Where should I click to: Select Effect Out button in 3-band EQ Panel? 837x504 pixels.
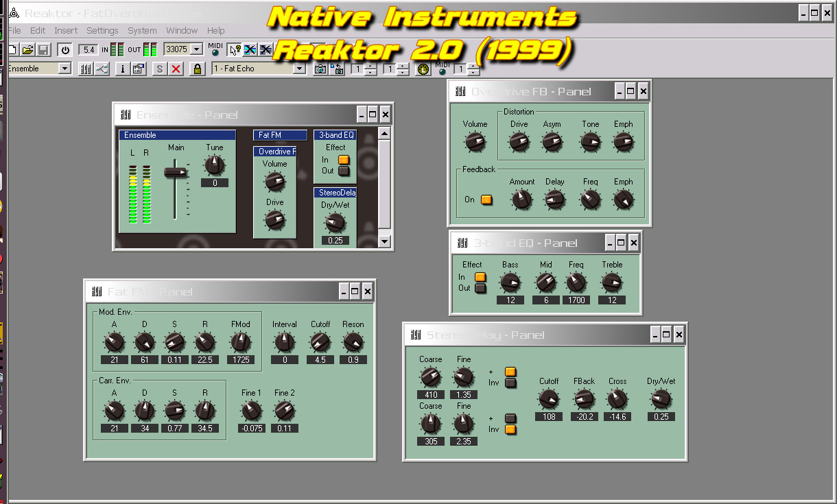coord(480,288)
